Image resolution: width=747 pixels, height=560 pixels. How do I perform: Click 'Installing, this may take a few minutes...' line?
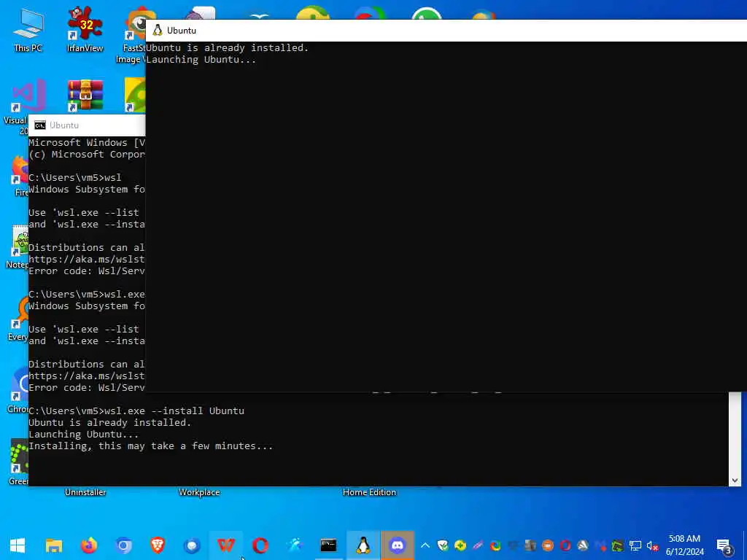click(150, 446)
